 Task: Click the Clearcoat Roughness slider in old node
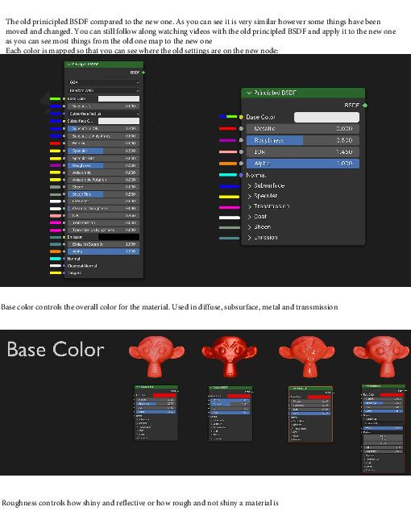[103, 208]
